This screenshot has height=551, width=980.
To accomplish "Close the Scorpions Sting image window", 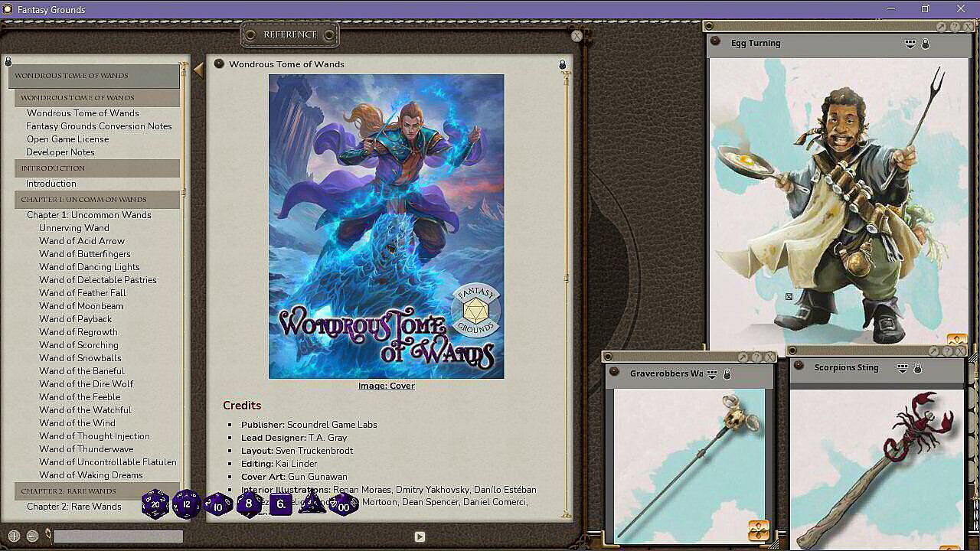I will point(960,351).
